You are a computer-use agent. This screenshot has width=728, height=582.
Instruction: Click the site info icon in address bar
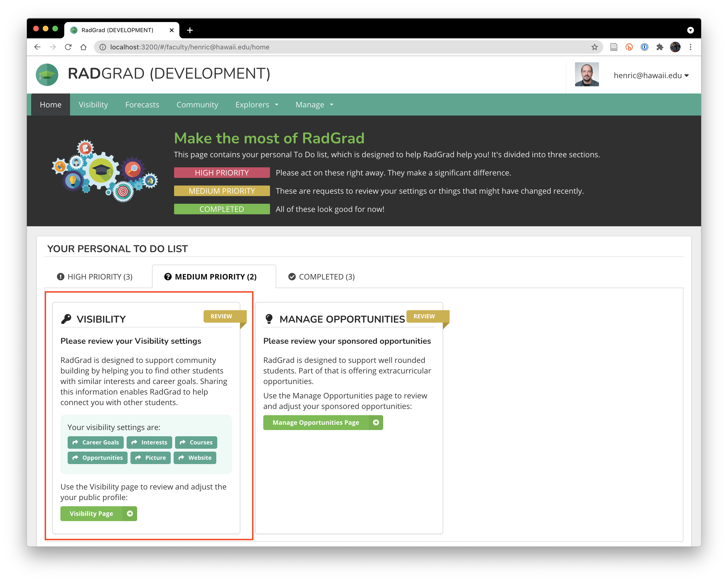[x=103, y=47]
